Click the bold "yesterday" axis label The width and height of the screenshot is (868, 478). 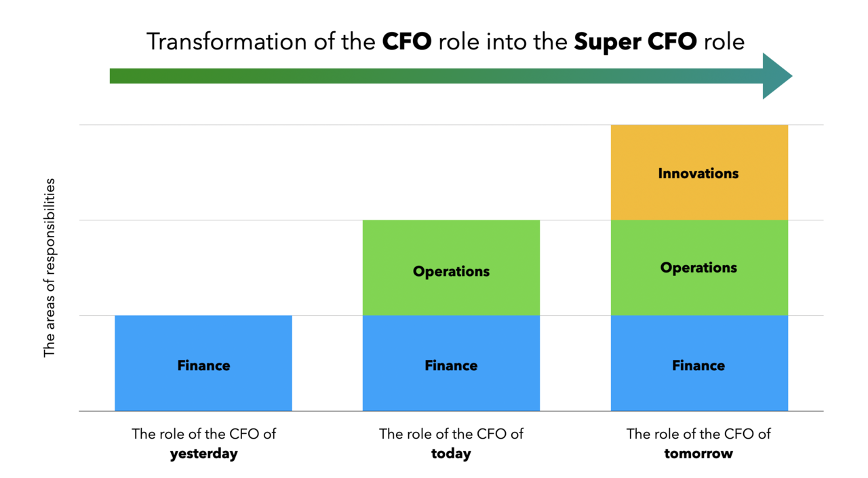pos(203,454)
